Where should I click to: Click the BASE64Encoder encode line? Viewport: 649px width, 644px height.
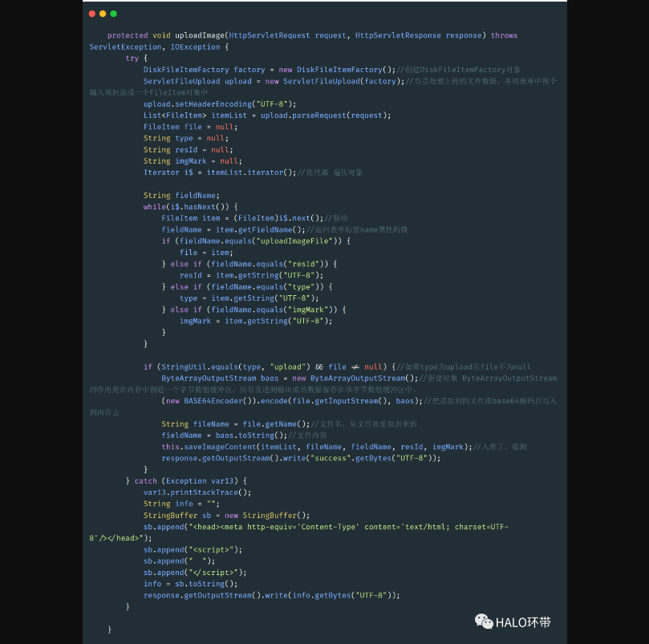coord(290,401)
